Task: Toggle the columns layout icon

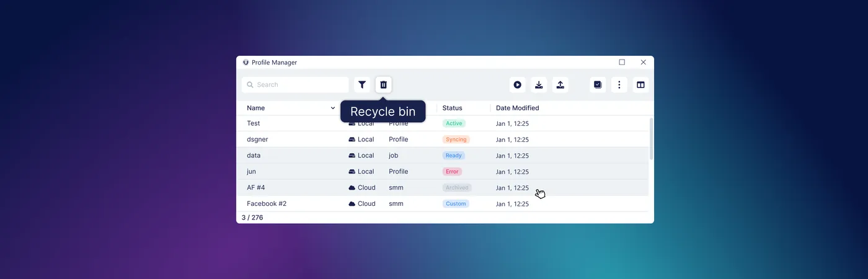Action: (x=641, y=85)
